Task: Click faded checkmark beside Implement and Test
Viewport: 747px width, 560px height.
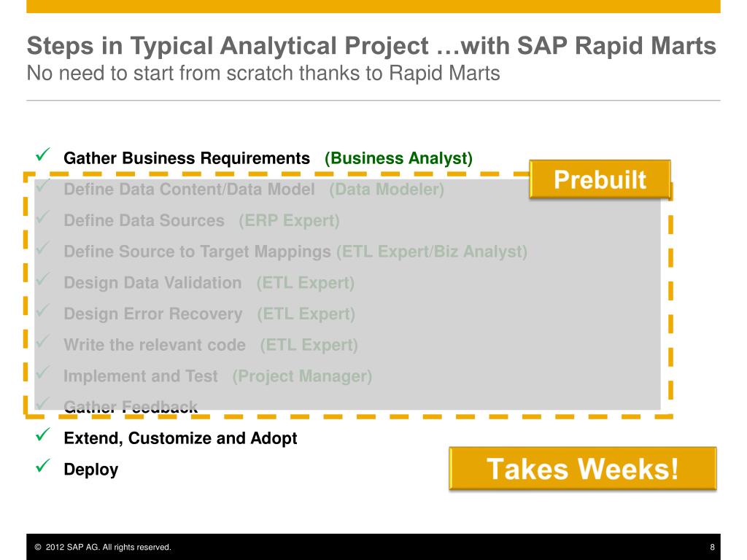Action: [x=43, y=373]
